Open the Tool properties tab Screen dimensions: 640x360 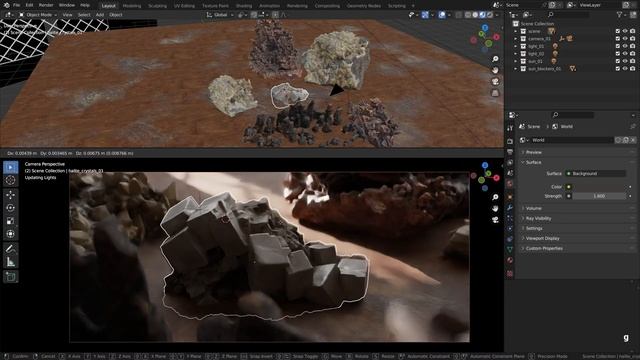point(510,128)
